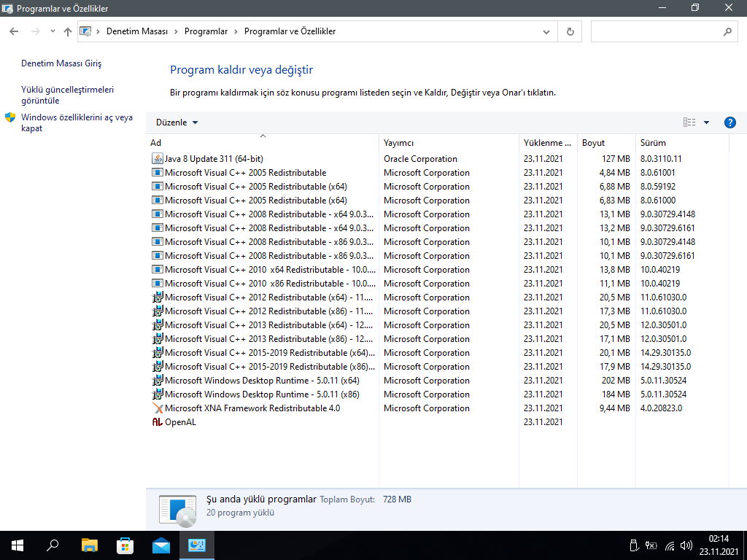Click the network Wi-Fi tray icon
747x560 pixels.
pos(670,545)
